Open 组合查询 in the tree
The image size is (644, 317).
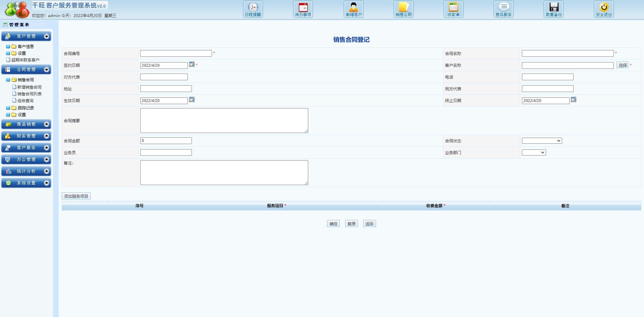25,101
